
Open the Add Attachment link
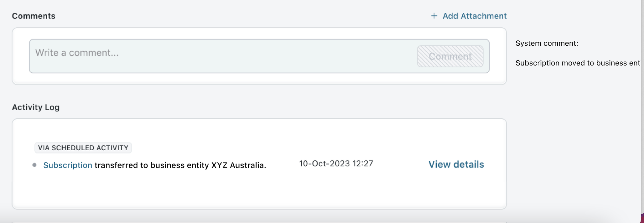[474, 16]
